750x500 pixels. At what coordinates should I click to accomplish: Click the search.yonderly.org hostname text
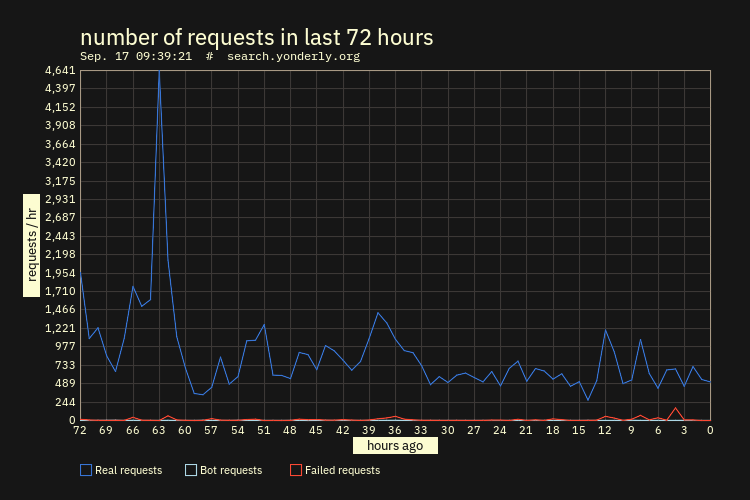[x=293, y=56]
